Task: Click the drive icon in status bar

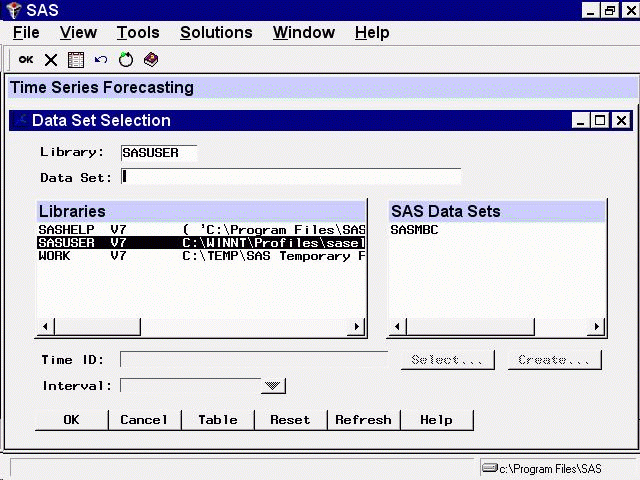Action: (x=490, y=467)
